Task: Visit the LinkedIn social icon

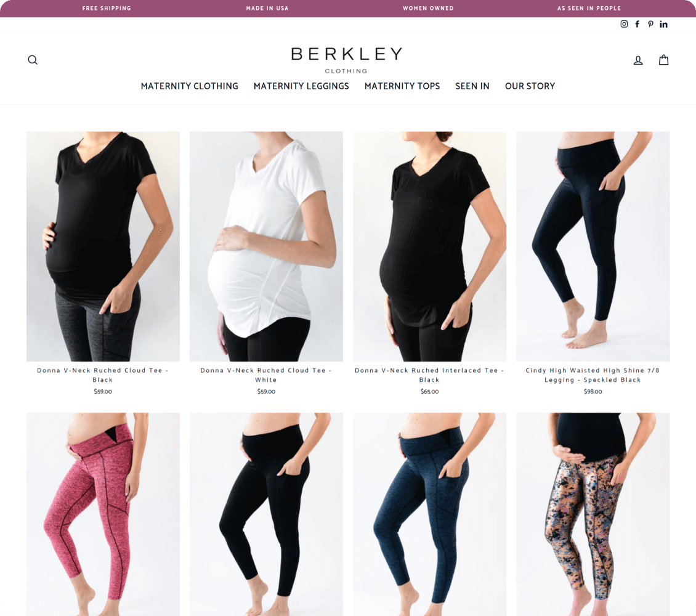Action: (x=663, y=24)
